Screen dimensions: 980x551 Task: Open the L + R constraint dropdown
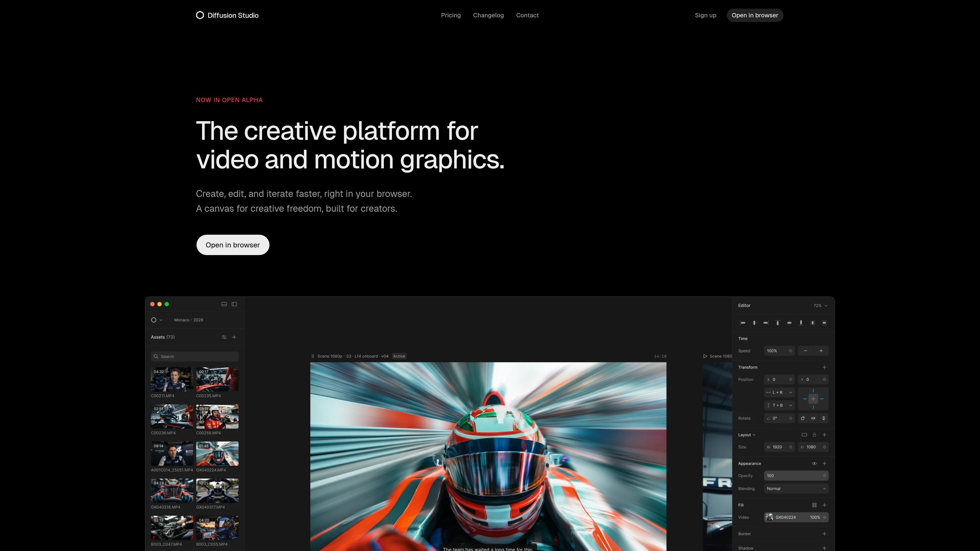pyautogui.click(x=779, y=392)
